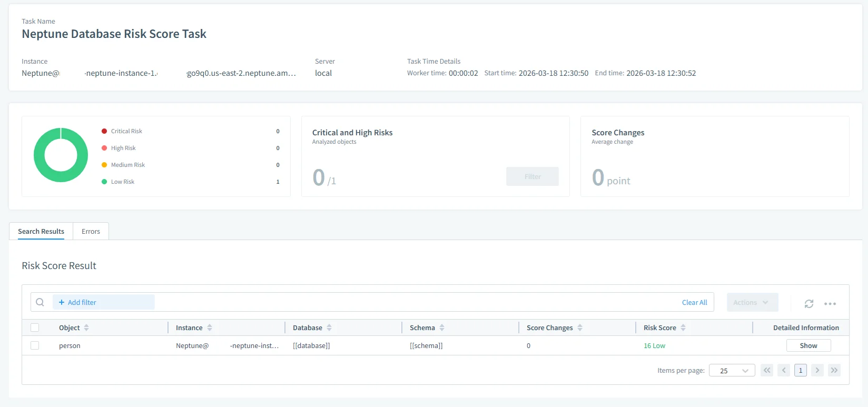Click the server value 'local'

(323, 73)
